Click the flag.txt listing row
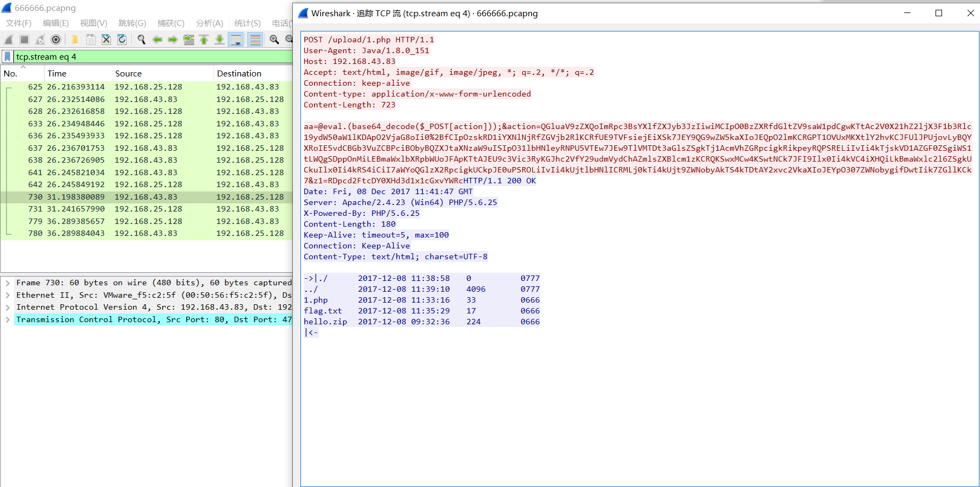The image size is (980, 487). point(421,311)
